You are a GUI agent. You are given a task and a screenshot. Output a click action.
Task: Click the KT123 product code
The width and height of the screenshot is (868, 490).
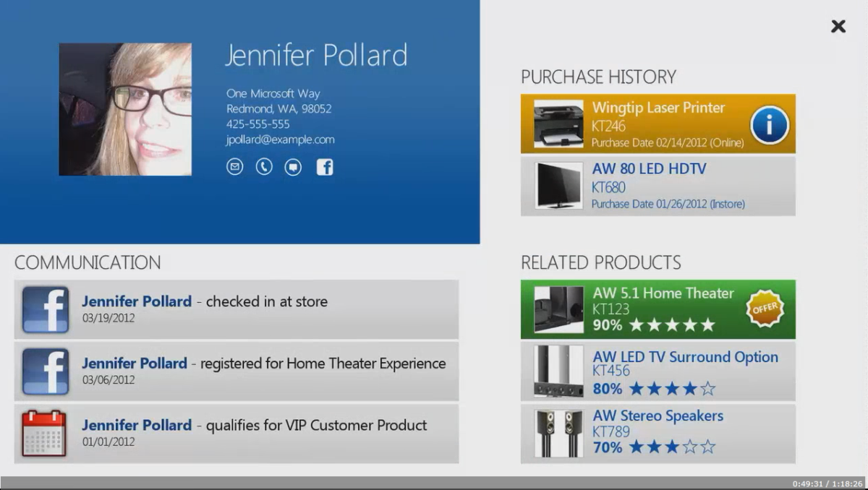pos(610,309)
